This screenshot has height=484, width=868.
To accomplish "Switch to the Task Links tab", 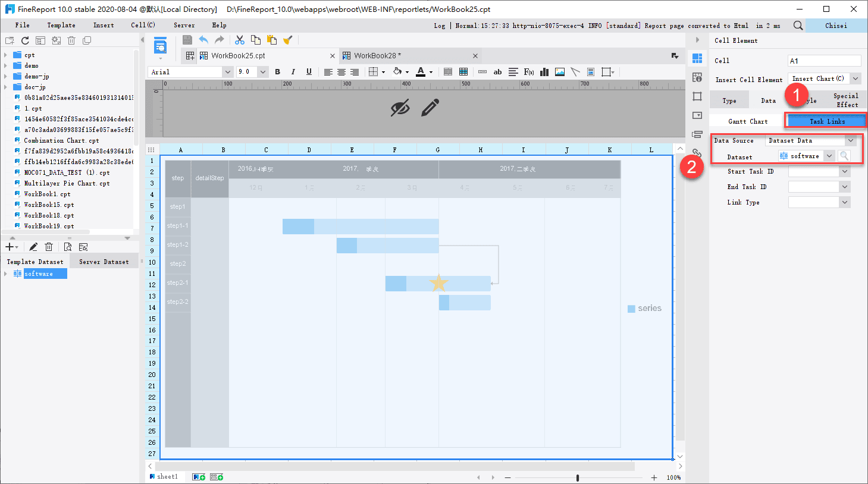I will click(826, 120).
